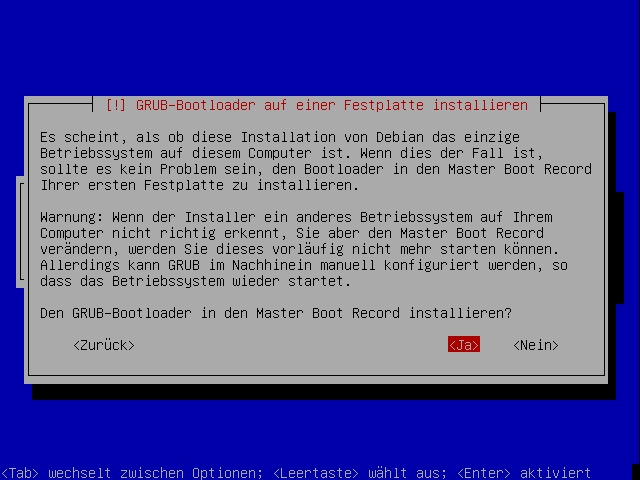Choose Nein to skip MBR installation
This screenshot has height=480, width=640.
pyautogui.click(x=536, y=345)
